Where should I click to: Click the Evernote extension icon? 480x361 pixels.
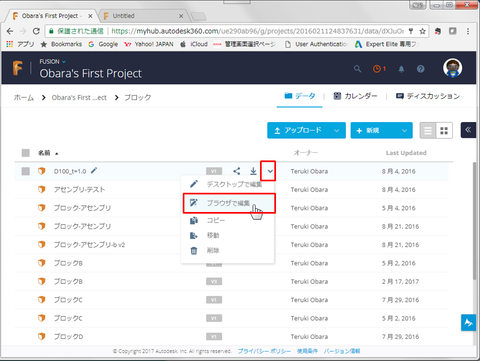(438, 31)
